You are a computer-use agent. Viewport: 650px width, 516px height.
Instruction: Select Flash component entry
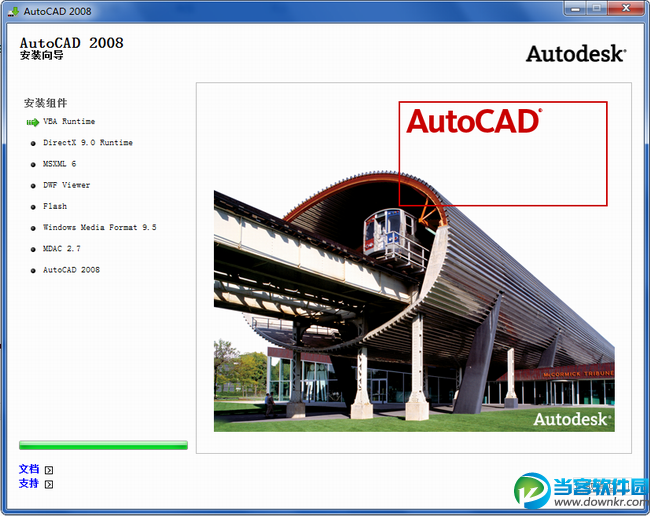(x=55, y=206)
